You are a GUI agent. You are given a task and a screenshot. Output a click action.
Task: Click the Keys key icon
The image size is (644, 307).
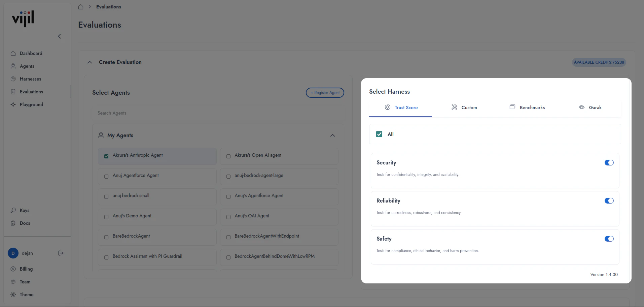click(x=13, y=210)
